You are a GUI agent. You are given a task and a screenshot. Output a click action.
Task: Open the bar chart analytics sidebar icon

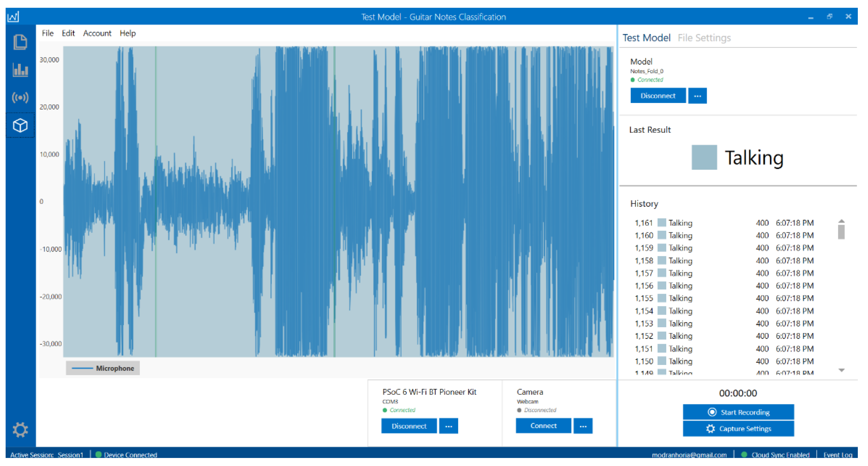pyautogui.click(x=20, y=70)
